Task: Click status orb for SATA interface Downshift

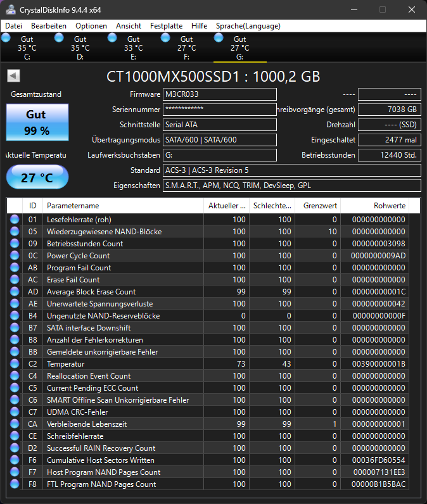Action: tap(15, 327)
